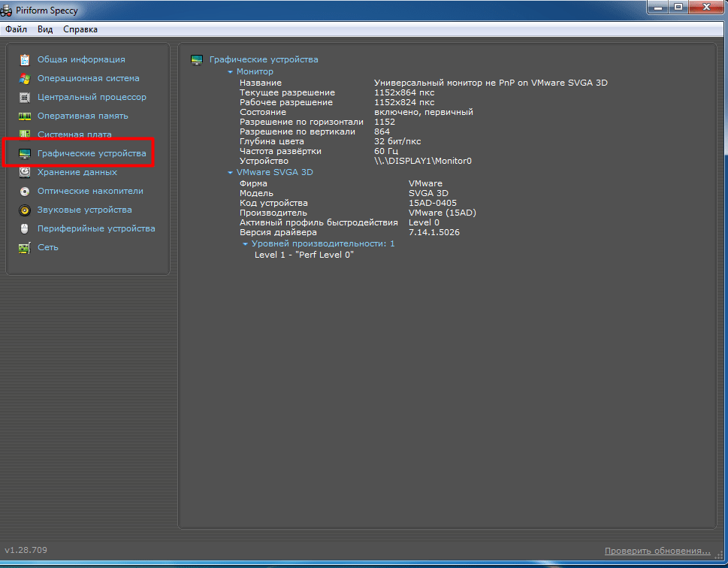This screenshot has height=568, width=728.
Task: Click the resize grip in the window corner
Action: click(x=719, y=555)
